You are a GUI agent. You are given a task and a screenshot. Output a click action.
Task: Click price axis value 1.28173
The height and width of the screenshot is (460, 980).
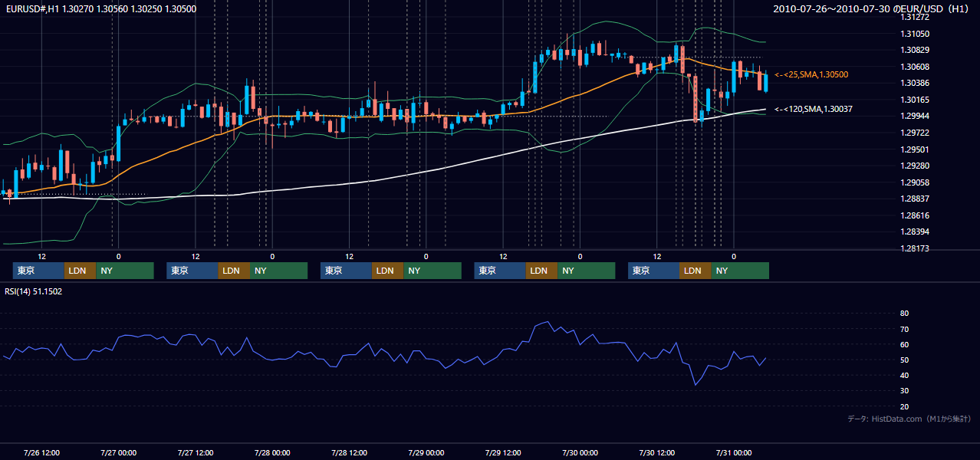tap(915, 248)
